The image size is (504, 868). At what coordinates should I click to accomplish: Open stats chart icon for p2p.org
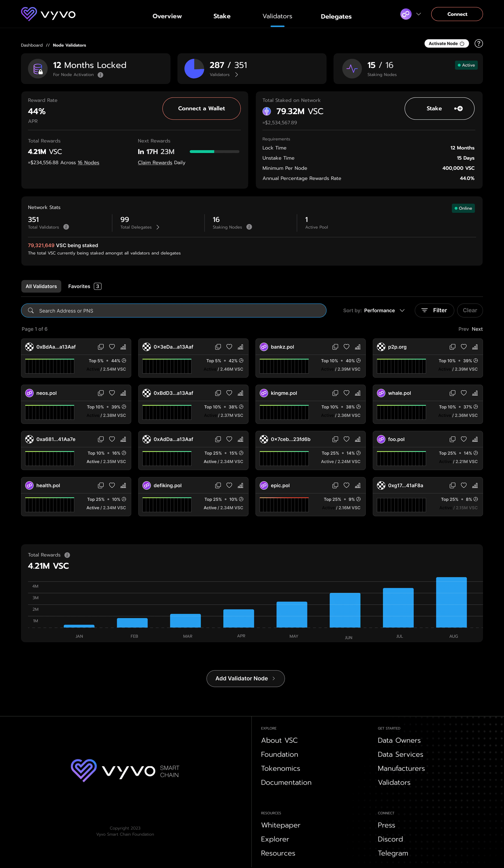coord(475,347)
